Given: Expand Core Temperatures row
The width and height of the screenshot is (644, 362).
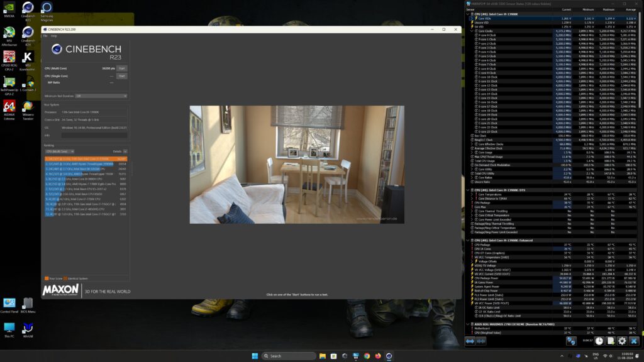Looking at the screenshot, I should 472,195.
